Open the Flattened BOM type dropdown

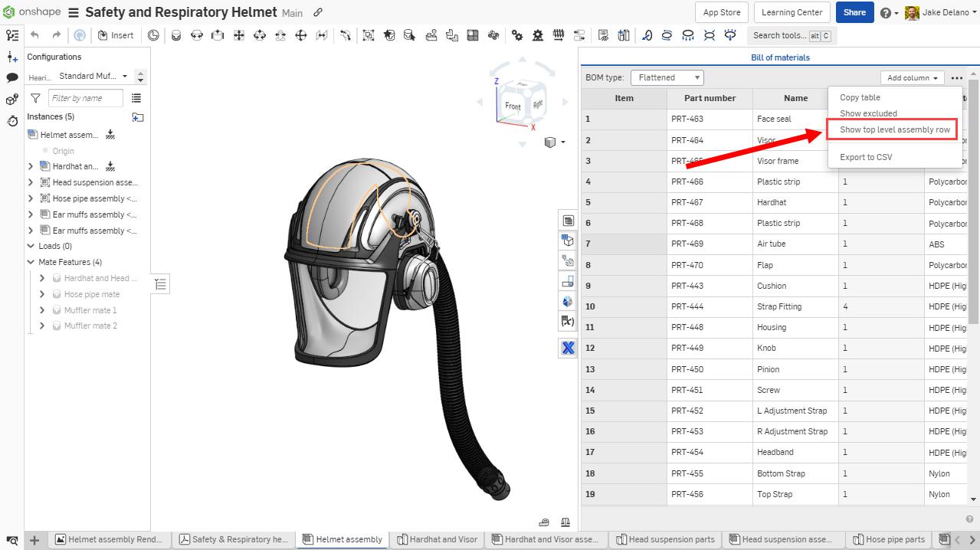pos(666,77)
